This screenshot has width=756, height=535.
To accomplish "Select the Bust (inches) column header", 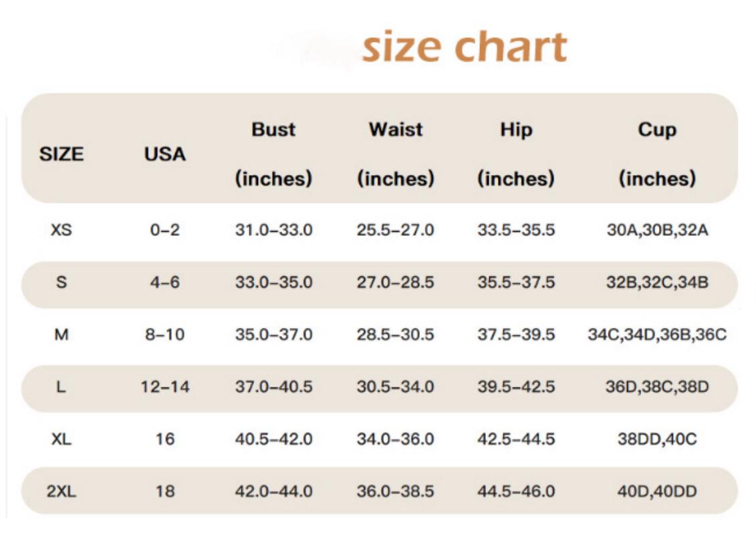I will click(273, 154).
